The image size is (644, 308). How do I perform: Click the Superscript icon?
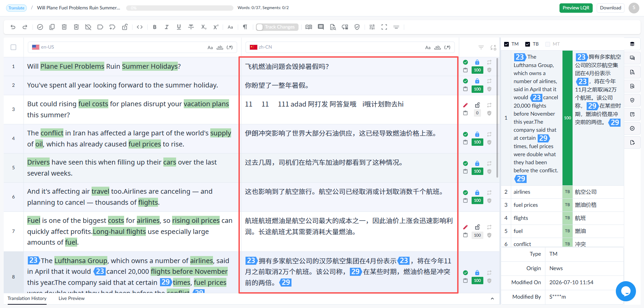click(216, 27)
